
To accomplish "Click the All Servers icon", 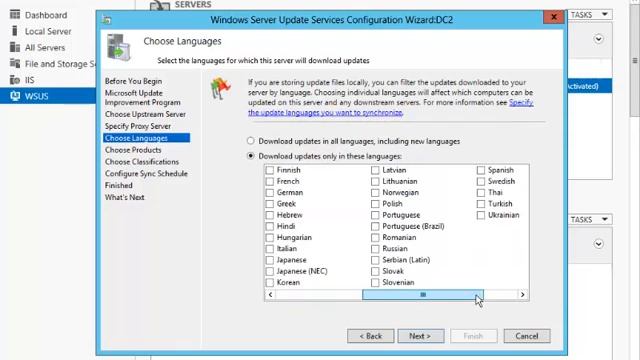I will point(15,47).
